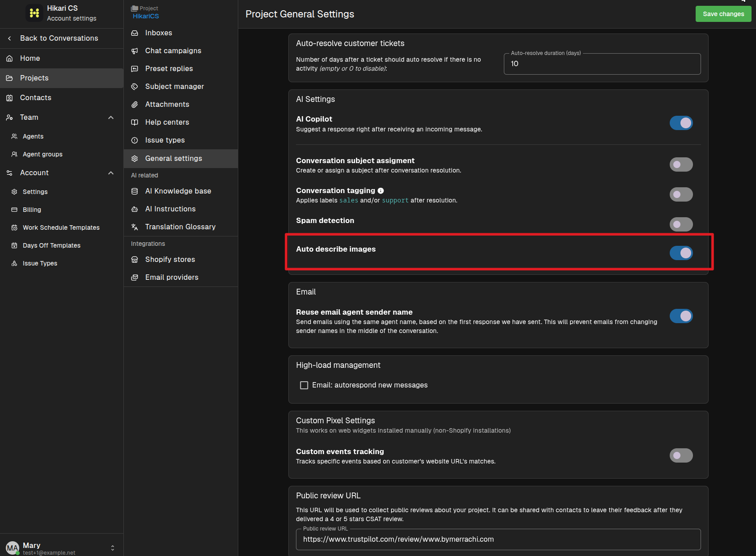Click the Inboxes tray icon
Viewport: 756px width, 556px height.
[135, 33]
